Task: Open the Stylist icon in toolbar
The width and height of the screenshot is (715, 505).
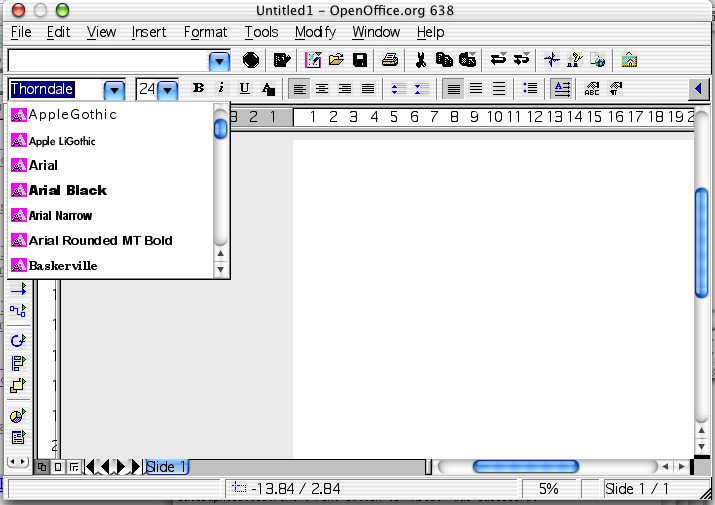Action: [x=575, y=60]
